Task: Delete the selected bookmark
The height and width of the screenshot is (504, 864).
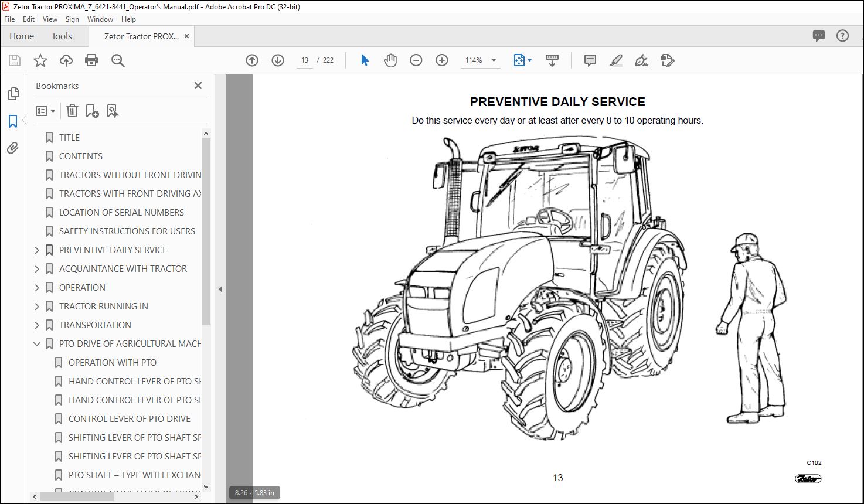Action: point(72,111)
